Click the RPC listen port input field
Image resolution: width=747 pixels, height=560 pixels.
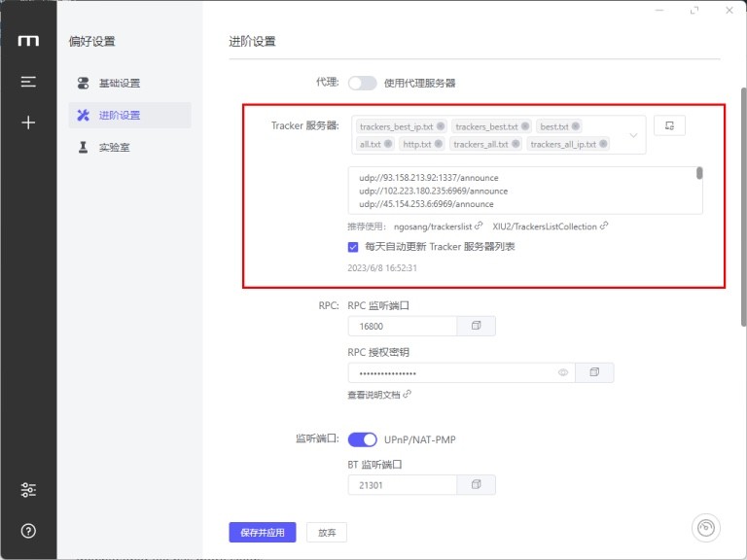403,326
